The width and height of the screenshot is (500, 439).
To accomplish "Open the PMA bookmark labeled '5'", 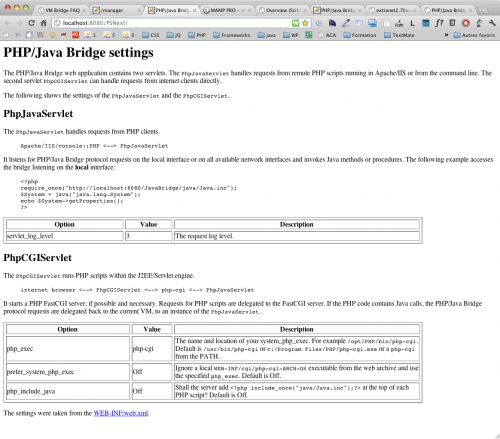I will [x=109, y=35].
